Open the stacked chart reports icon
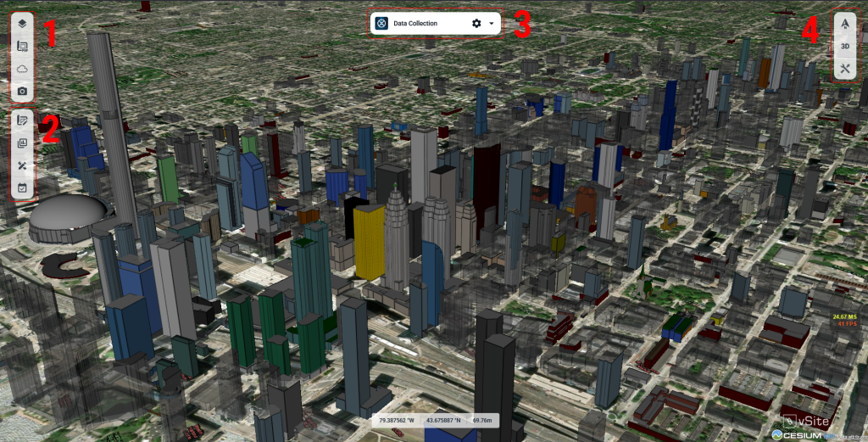Image resolution: width=868 pixels, height=442 pixels. (x=22, y=143)
